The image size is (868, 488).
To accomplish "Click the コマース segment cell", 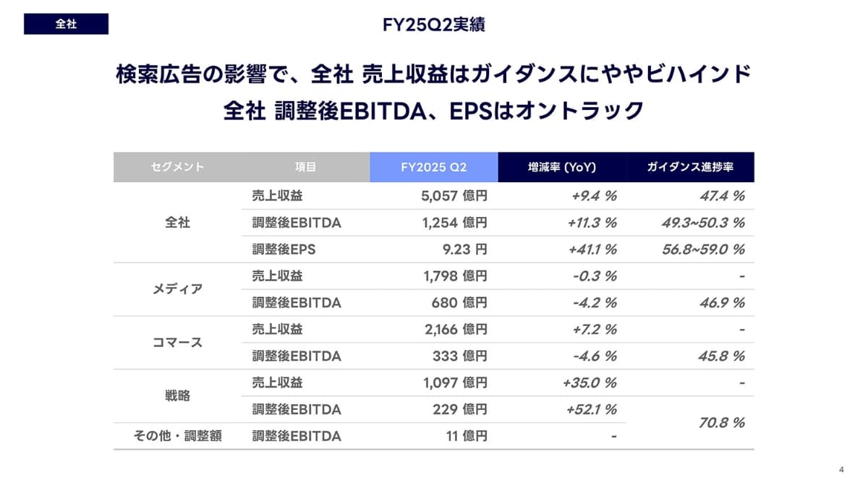I will point(178,343).
